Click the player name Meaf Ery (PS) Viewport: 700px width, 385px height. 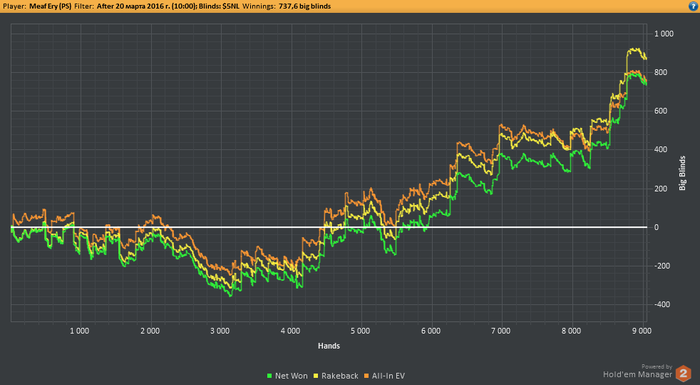pyautogui.click(x=50, y=6)
